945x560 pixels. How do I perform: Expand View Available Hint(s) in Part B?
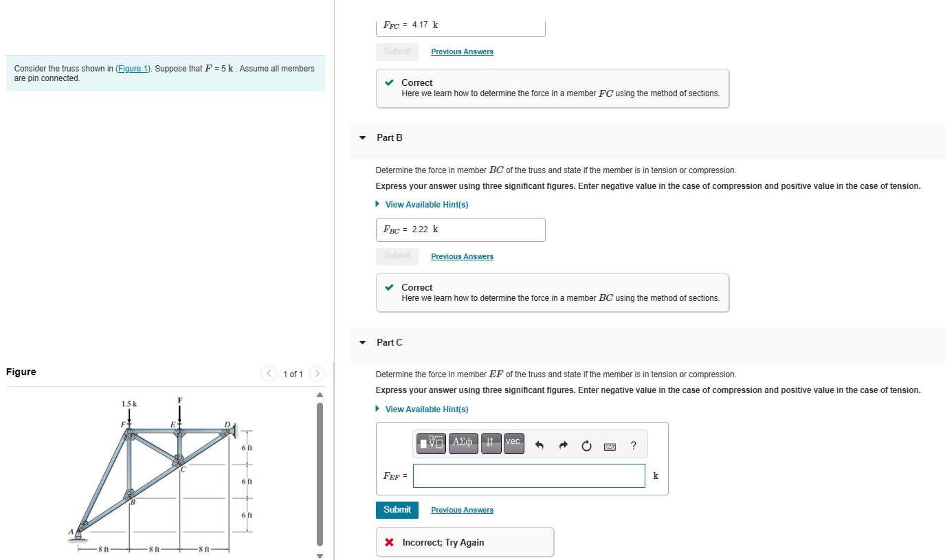tap(426, 204)
